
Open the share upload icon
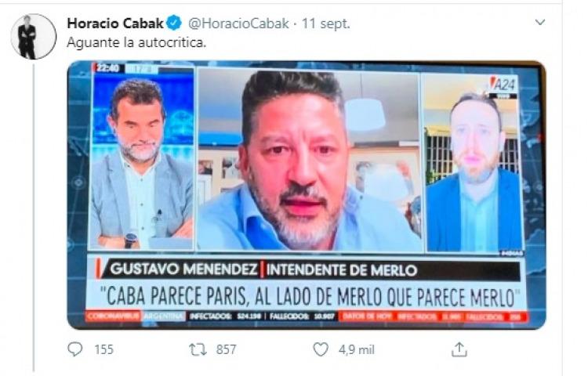pyautogui.click(x=459, y=349)
